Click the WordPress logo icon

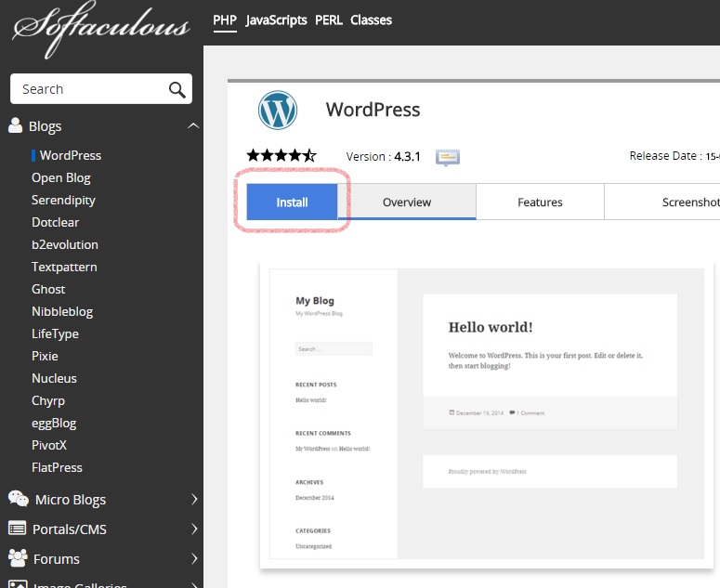click(278, 111)
